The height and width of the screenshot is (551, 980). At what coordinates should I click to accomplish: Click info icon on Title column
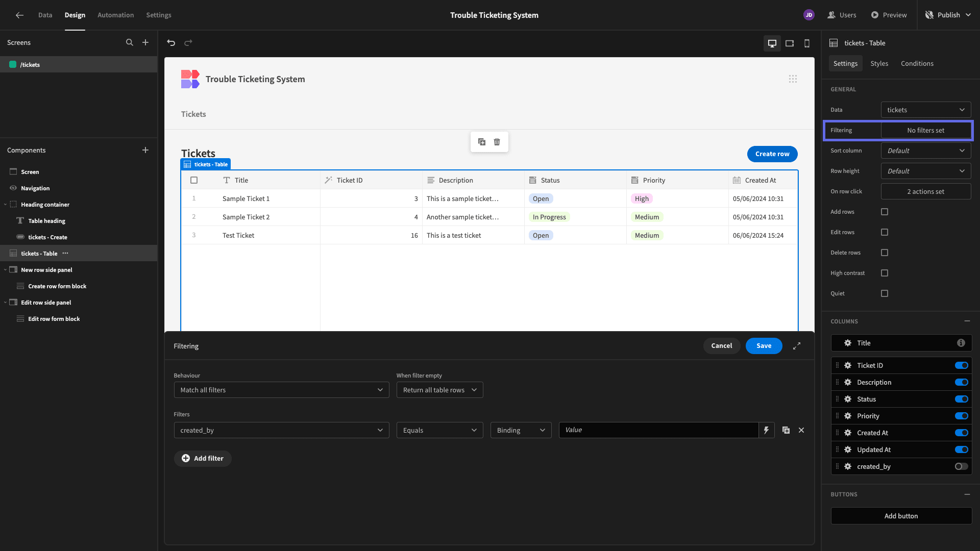pyautogui.click(x=961, y=343)
